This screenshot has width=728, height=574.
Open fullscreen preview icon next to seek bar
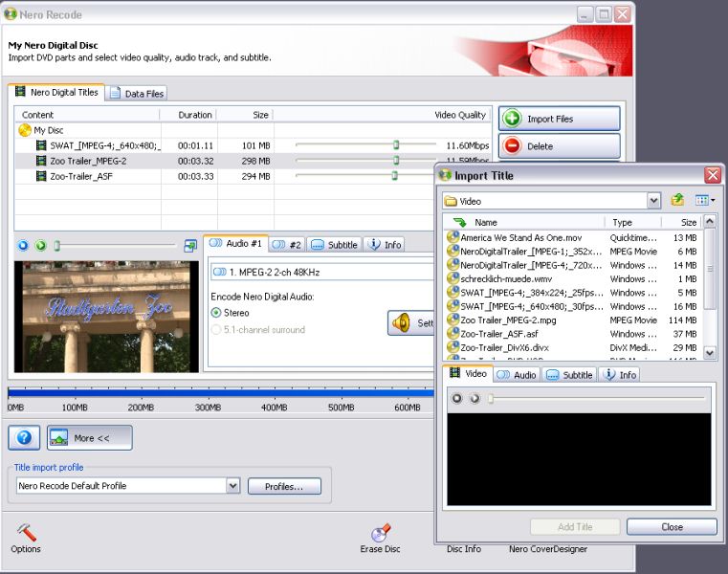pyautogui.click(x=190, y=246)
